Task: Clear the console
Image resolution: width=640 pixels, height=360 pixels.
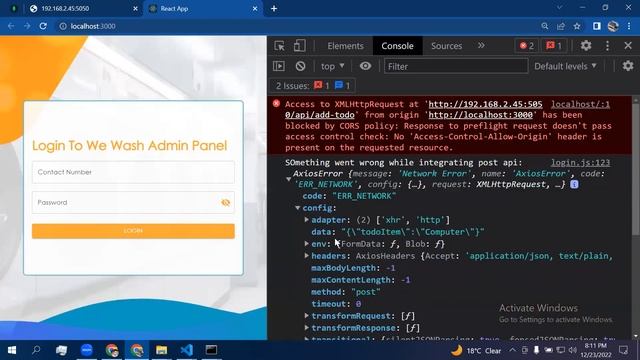Action: pyautogui.click(x=300, y=66)
